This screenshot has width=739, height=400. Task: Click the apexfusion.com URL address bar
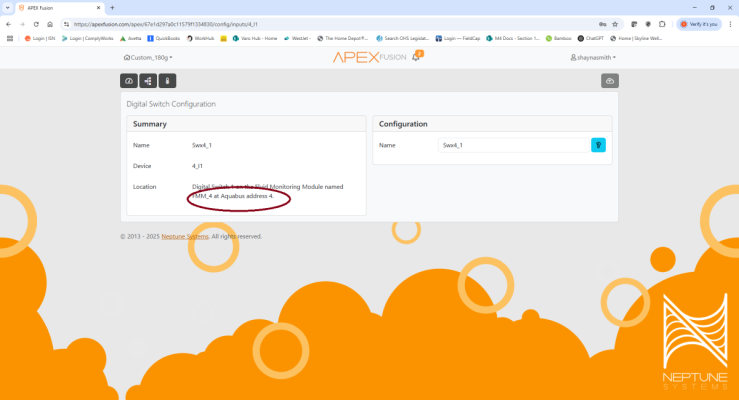click(330, 24)
